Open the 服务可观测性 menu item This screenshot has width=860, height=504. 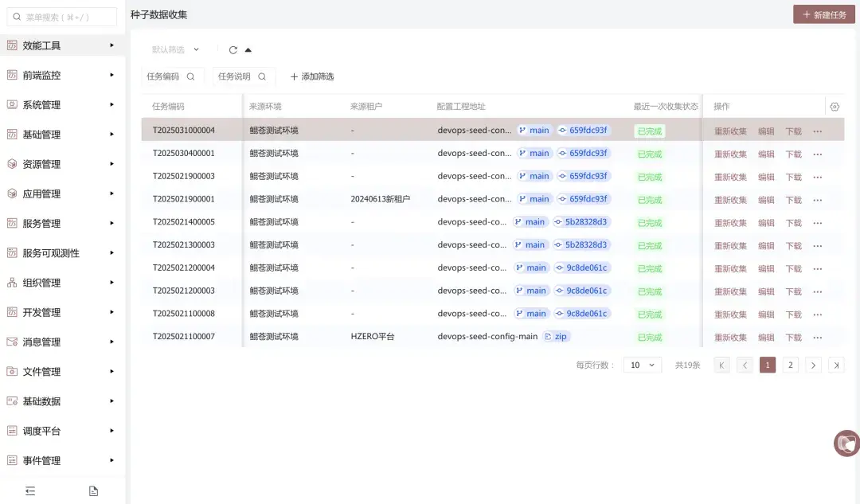(x=62, y=253)
